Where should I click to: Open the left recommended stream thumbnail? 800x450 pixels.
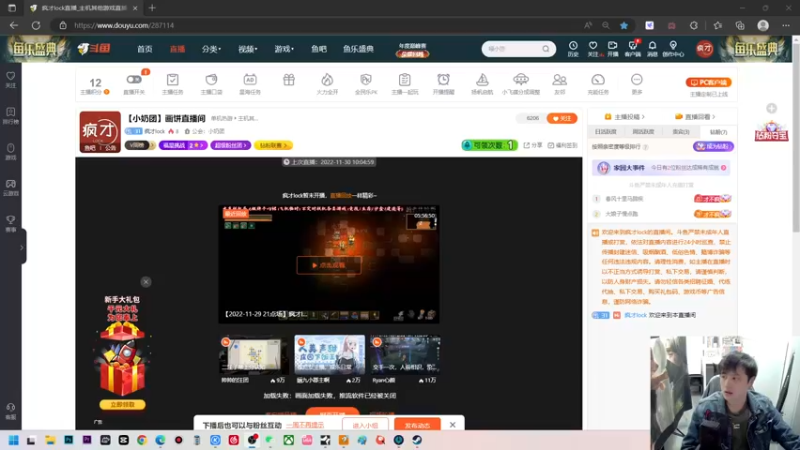point(253,355)
